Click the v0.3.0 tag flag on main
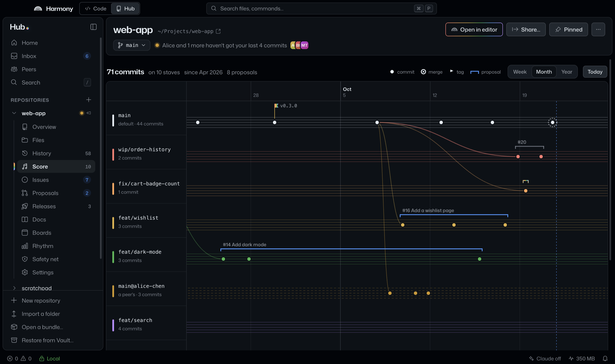The image size is (615, 364). 276,106
